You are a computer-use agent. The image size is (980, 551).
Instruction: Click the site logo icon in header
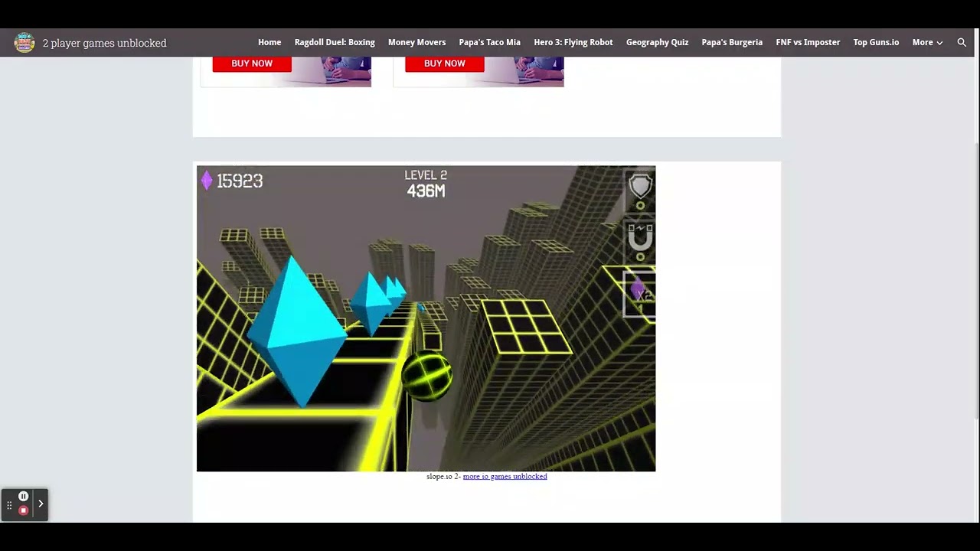click(24, 43)
